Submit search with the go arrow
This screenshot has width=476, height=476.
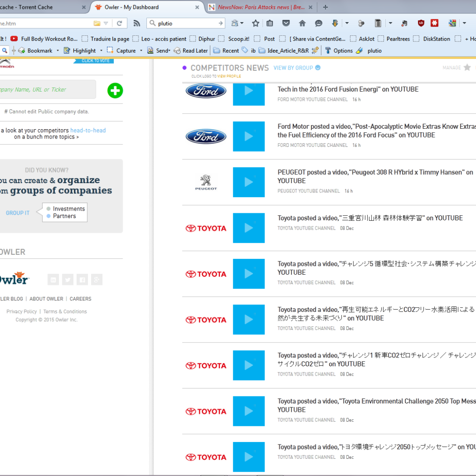point(221,23)
